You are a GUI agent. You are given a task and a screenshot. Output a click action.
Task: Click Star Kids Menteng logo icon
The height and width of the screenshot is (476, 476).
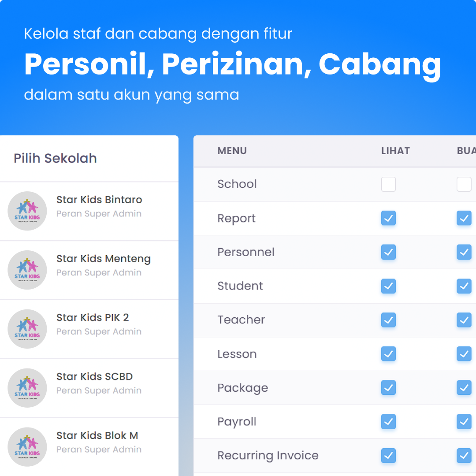(x=27, y=270)
